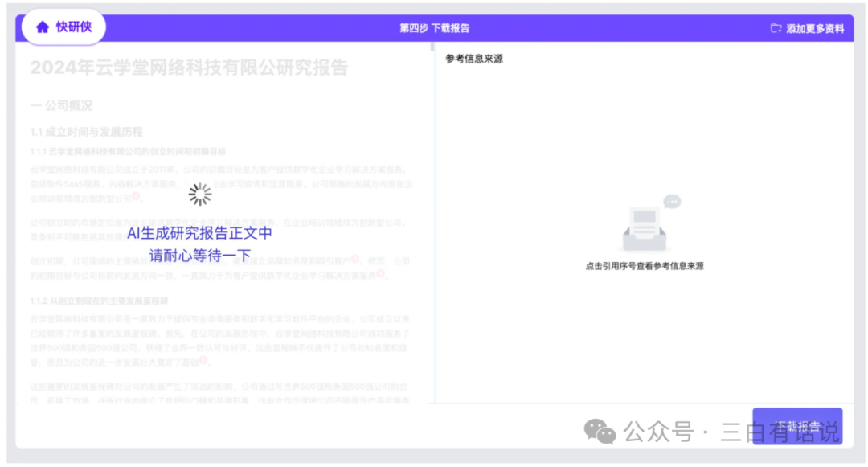Viewport: 868px width, 467px height.
Task: Click the subheading 1.1.2 从创立到现在的主要发展里程碑
Action: tap(99, 301)
